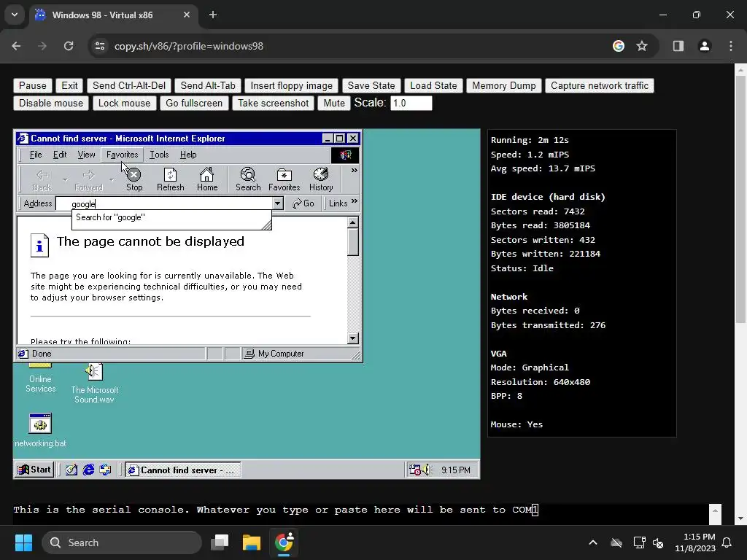
Task: Select the Online Services desktop folder
Action: (41, 378)
